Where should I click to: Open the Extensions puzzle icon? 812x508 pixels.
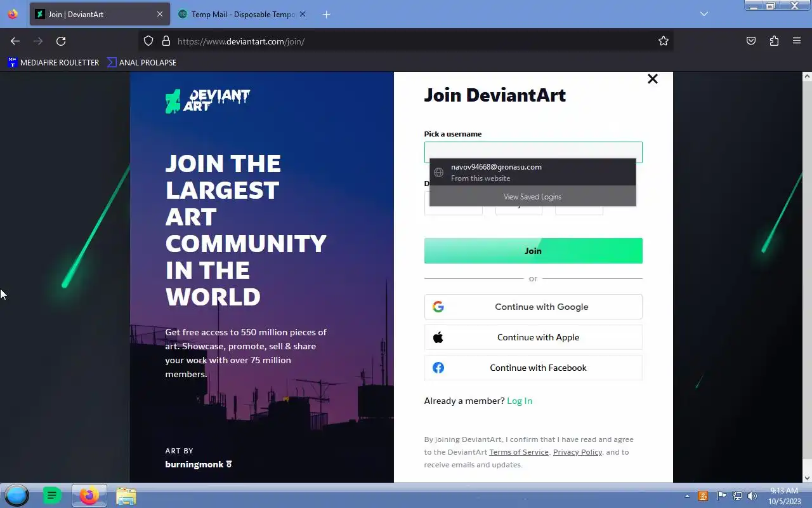pyautogui.click(x=774, y=41)
